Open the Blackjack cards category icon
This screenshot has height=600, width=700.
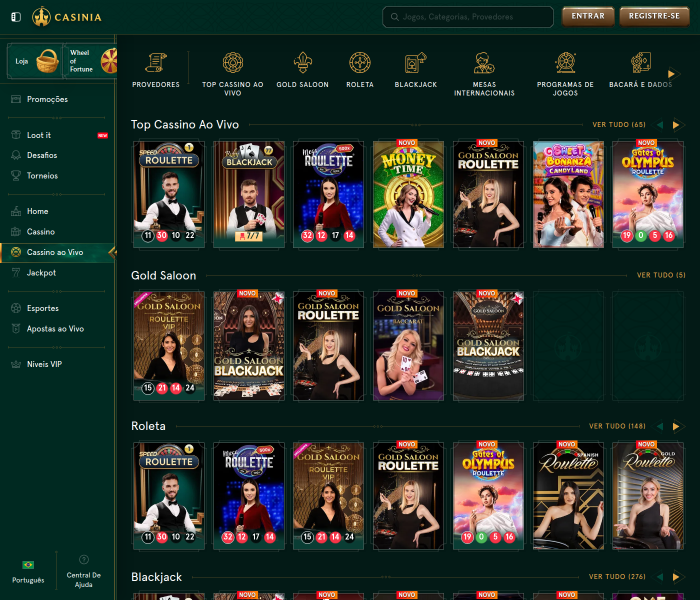click(416, 62)
